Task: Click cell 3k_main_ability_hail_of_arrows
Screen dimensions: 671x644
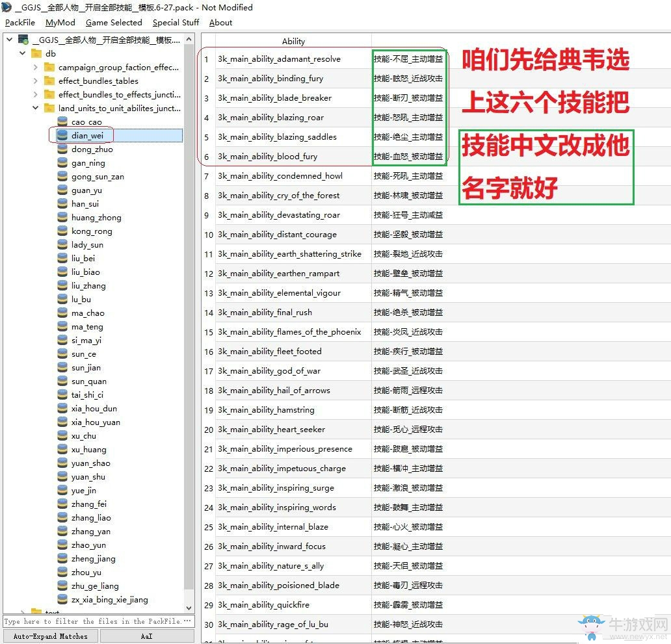Action: [294, 391]
